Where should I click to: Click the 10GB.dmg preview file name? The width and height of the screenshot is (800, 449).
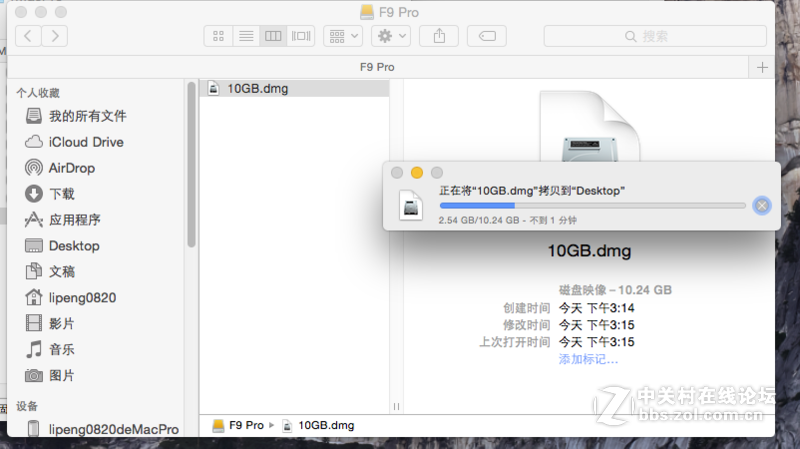(589, 251)
